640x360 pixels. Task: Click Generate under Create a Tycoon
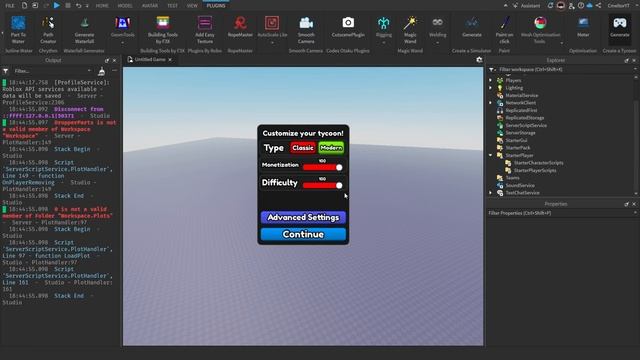620,27
